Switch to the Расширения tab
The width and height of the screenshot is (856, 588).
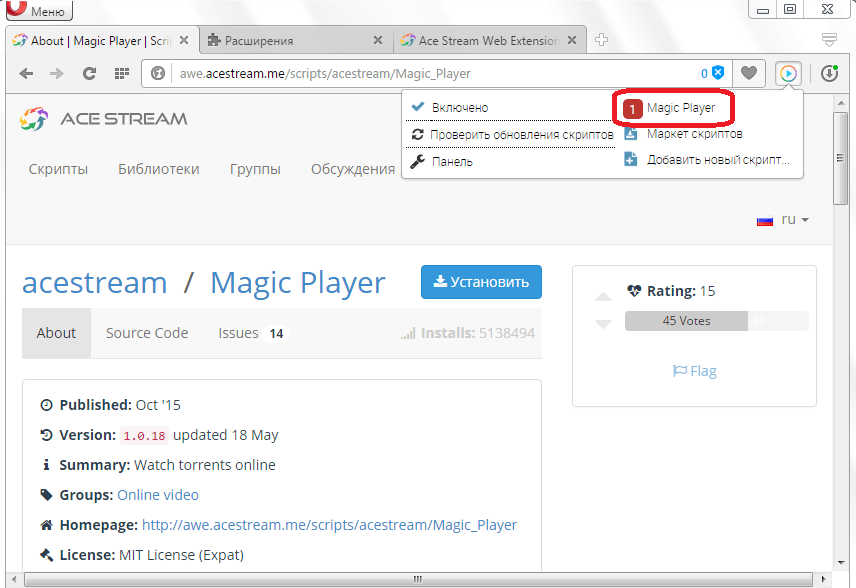[x=296, y=40]
